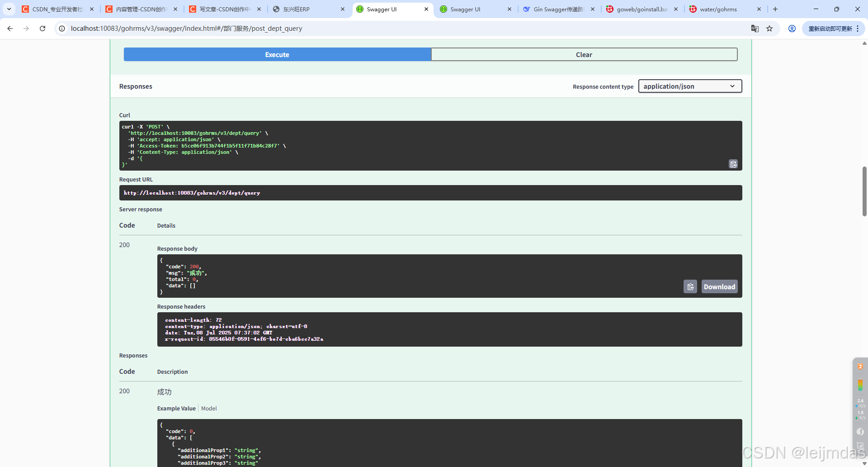Open the browser tab search chevron
Viewport: 868px width, 467px height.
[x=9, y=9]
